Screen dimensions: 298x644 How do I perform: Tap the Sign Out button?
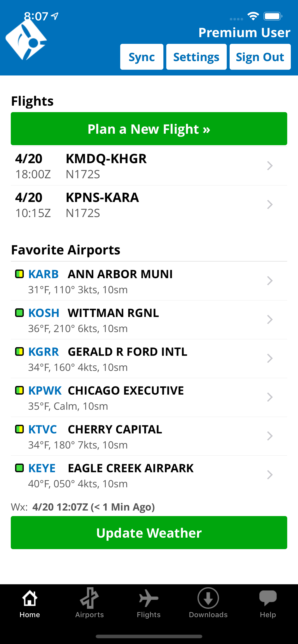(x=260, y=57)
